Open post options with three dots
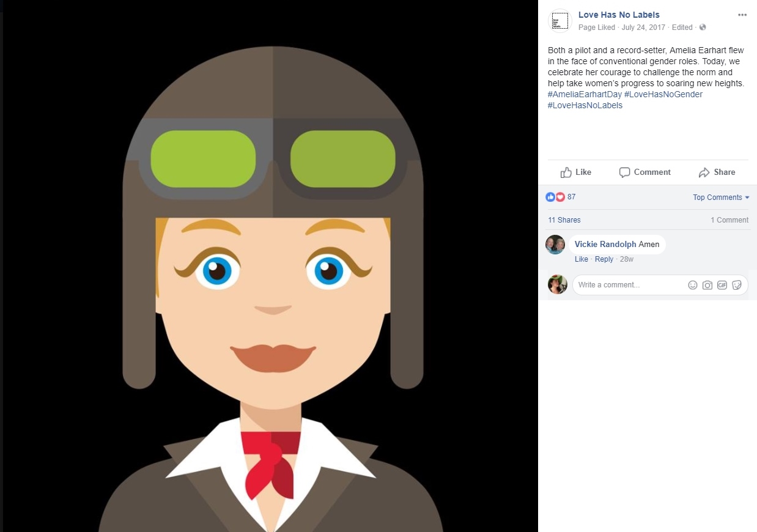Viewport: 757px width, 532px height. coord(742,15)
